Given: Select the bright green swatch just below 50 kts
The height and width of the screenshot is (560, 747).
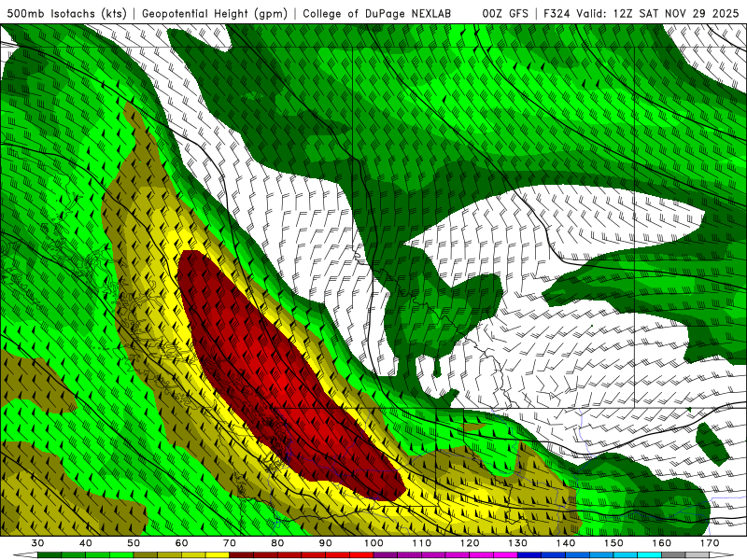Looking at the screenshot, I should (121, 555).
